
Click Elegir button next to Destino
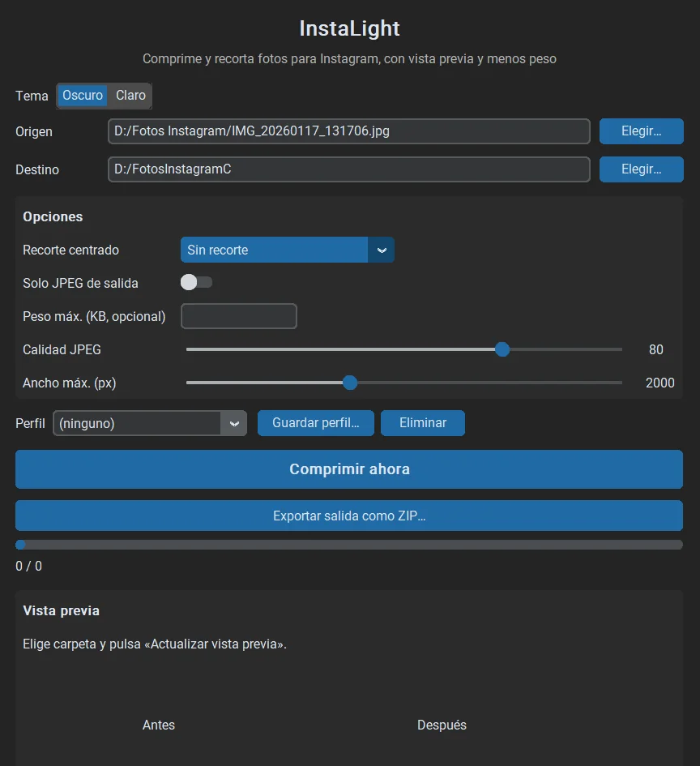click(x=641, y=169)
